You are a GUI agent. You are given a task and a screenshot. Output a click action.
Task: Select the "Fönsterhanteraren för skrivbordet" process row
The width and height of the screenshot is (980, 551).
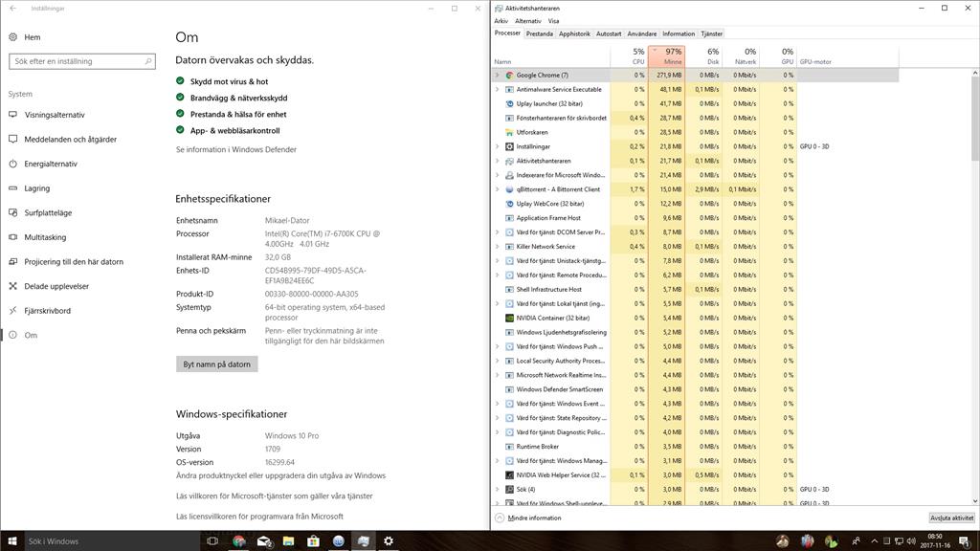pyautogui.click(x=696, y=118)
